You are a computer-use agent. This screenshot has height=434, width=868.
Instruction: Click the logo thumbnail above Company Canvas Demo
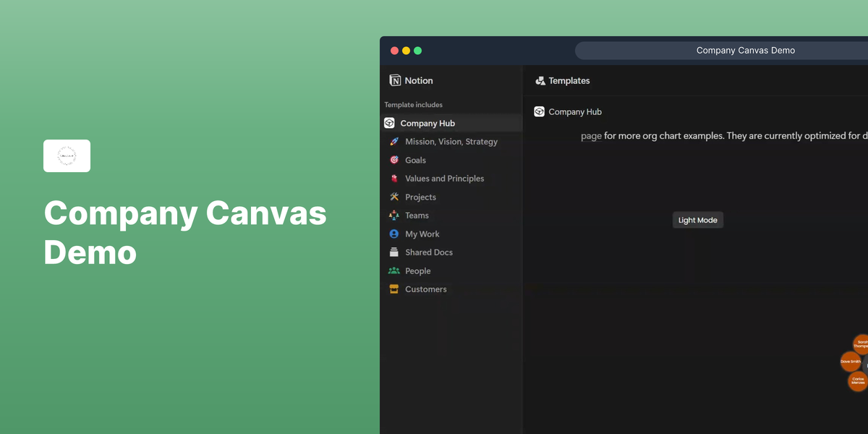point(67,156)
